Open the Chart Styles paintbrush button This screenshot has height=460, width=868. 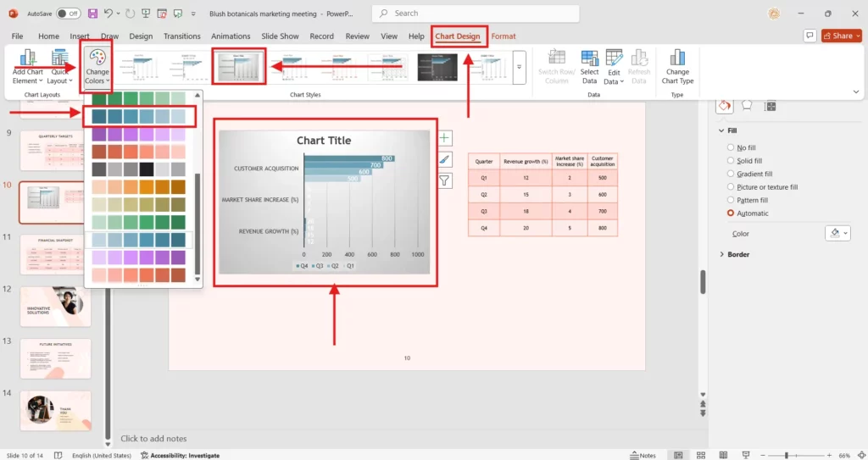coord(445,158)
